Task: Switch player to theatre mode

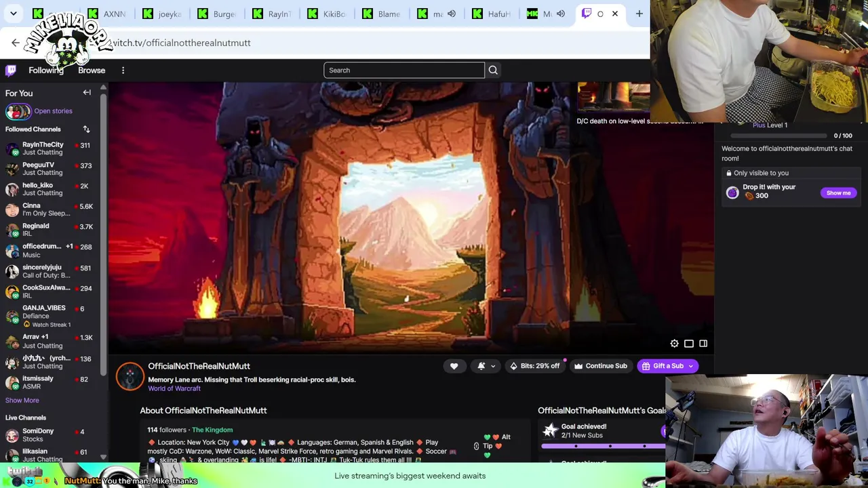Action: pos(689,344)
